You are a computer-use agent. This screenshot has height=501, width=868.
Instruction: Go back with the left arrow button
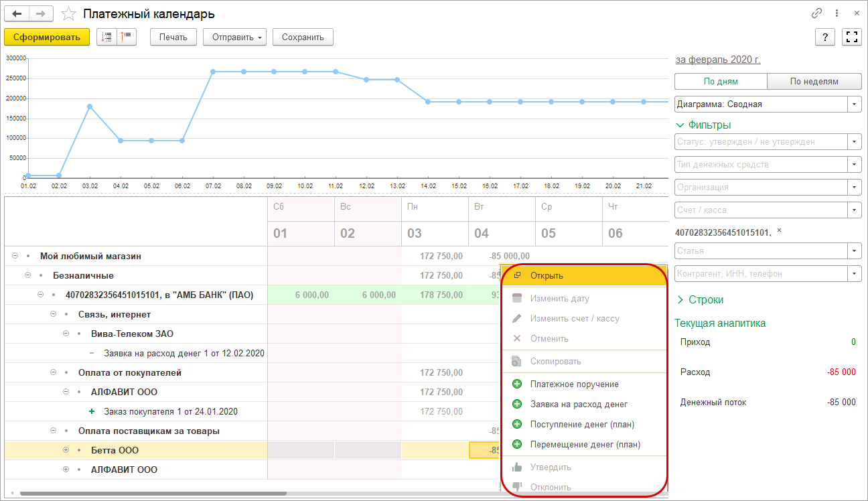coord(17,13)
